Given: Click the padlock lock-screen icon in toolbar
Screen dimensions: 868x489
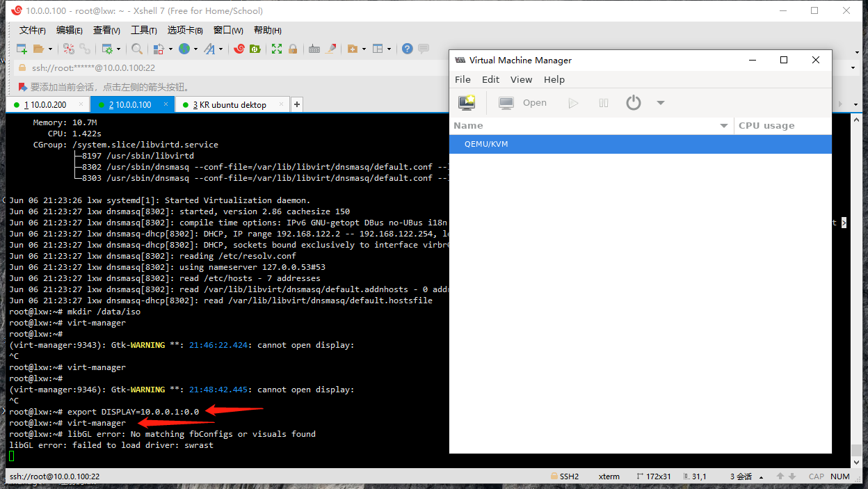Looking at the screenshot, I should [293, 49].
